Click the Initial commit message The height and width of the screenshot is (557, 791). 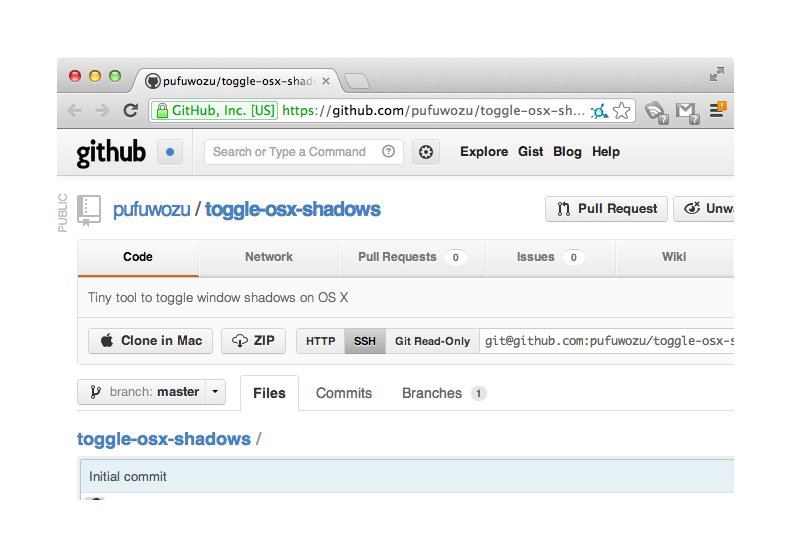pos(128,477)
